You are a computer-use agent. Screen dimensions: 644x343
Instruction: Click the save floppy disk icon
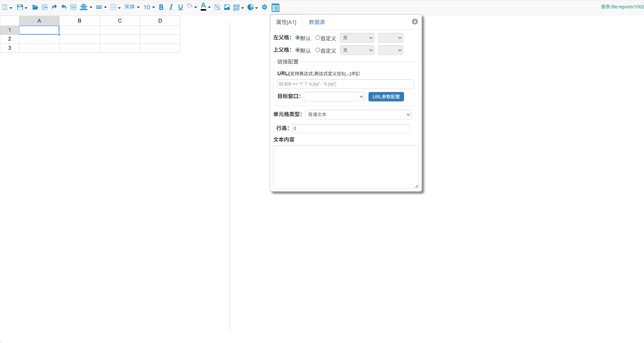click(20, 7)
